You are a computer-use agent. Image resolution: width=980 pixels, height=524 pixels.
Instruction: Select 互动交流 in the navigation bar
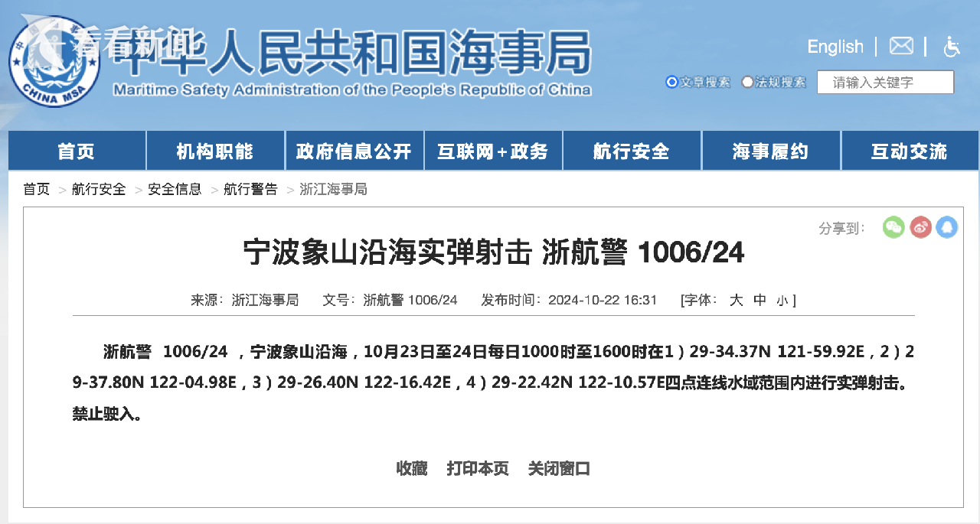(909, 151)
